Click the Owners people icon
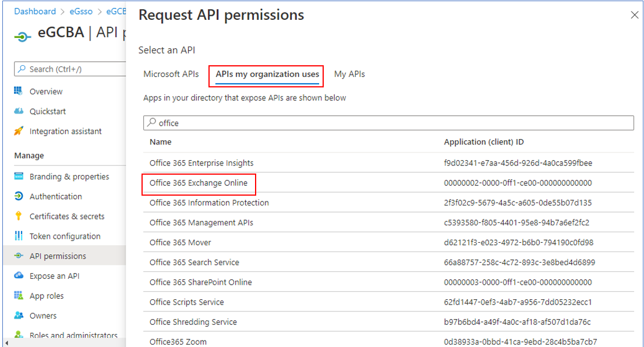644x347 pixels. coord(19,316)
